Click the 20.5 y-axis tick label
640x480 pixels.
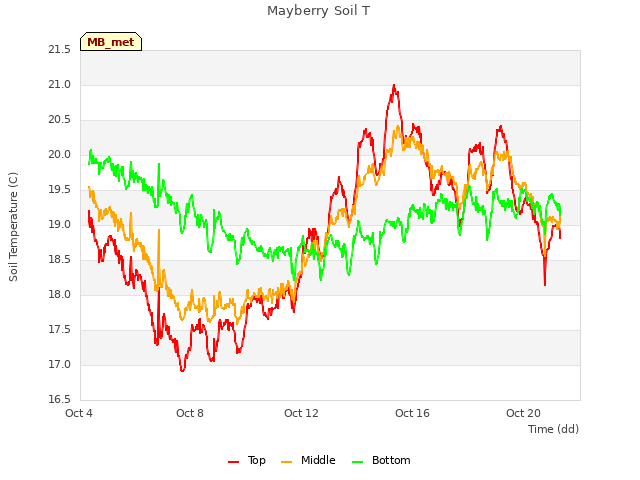[59, 120]
